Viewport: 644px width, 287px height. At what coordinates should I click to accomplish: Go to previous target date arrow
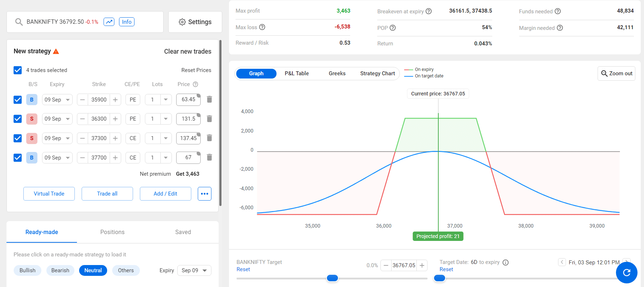click(562, 262)
